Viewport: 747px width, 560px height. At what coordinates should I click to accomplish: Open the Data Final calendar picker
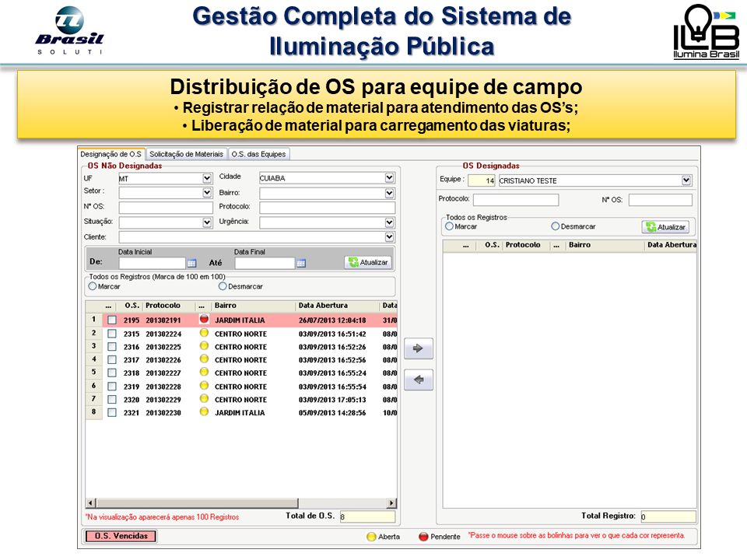[301, 263]
